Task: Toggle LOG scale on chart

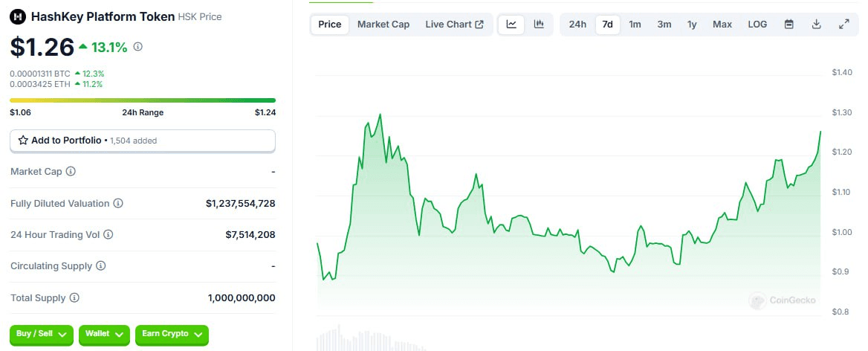Action: point(757,25)
